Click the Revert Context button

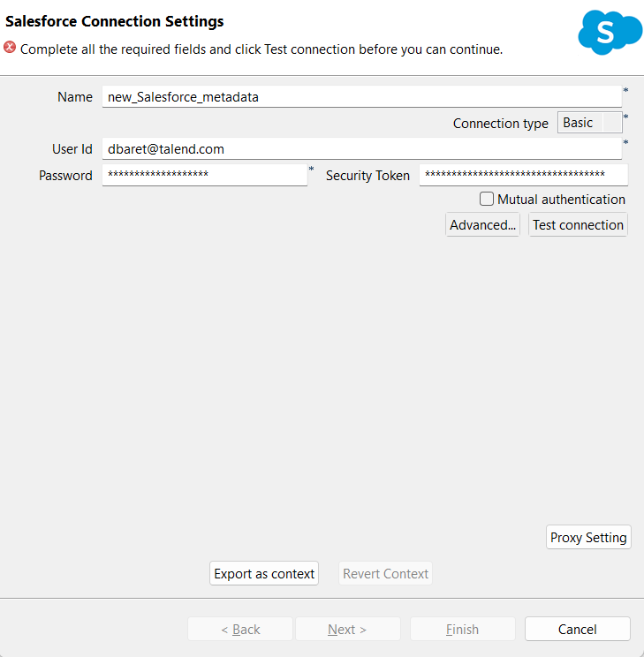pos(385,573)
